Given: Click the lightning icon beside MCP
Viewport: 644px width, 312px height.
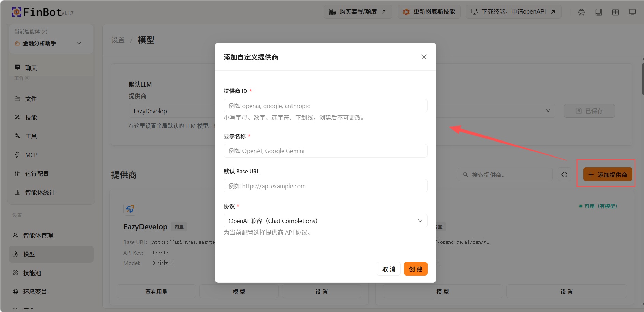Looking at the screenshot, I should (17, 155).
